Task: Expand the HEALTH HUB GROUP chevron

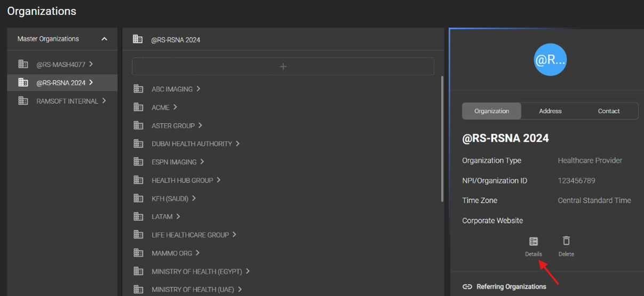Action: tap(219, 180)
